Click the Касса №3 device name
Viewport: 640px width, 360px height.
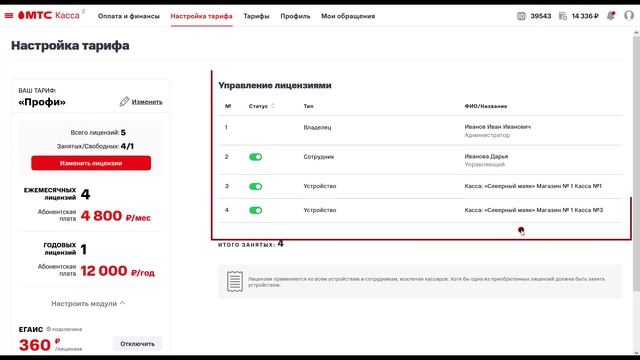[x=533, y=210]
